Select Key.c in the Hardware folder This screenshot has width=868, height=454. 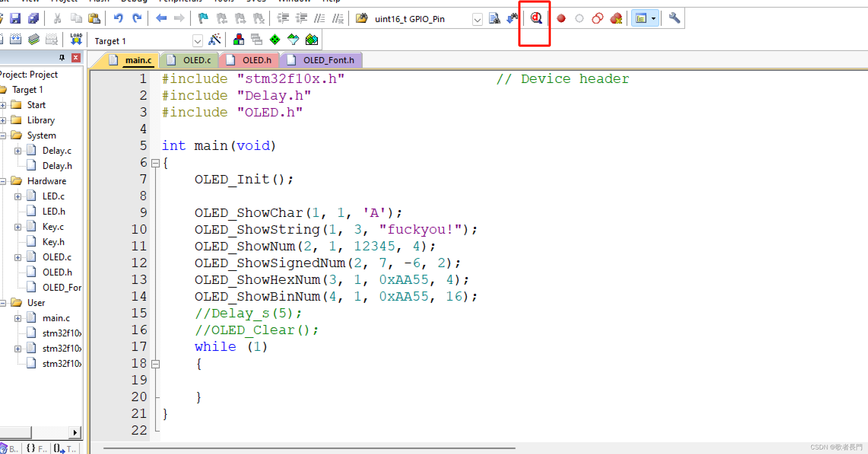tap(53, 227)
